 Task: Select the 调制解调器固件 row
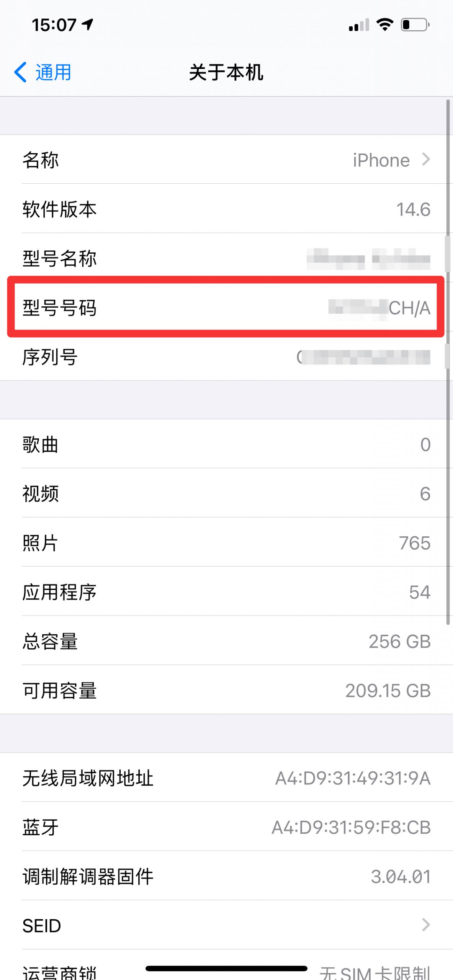[226, 876]
